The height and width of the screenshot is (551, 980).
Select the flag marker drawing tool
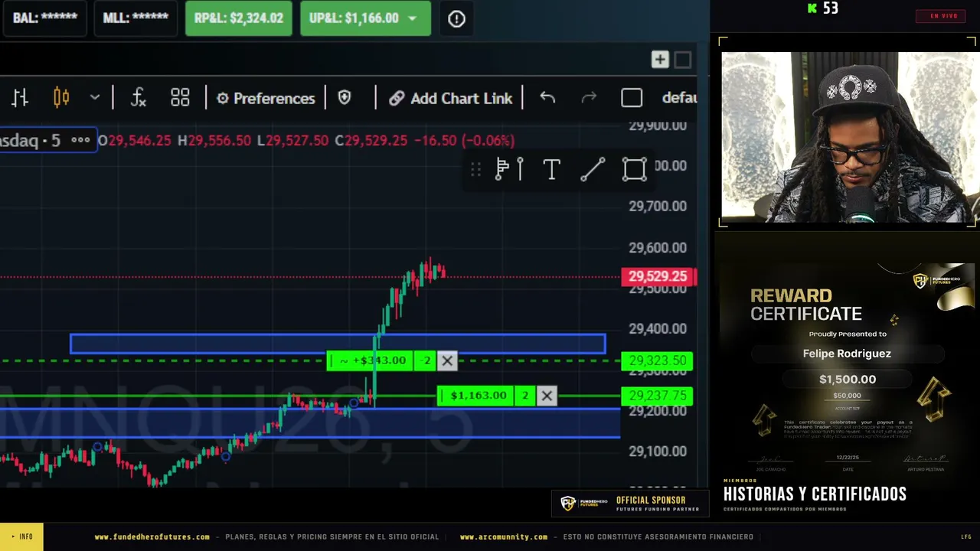502,169
